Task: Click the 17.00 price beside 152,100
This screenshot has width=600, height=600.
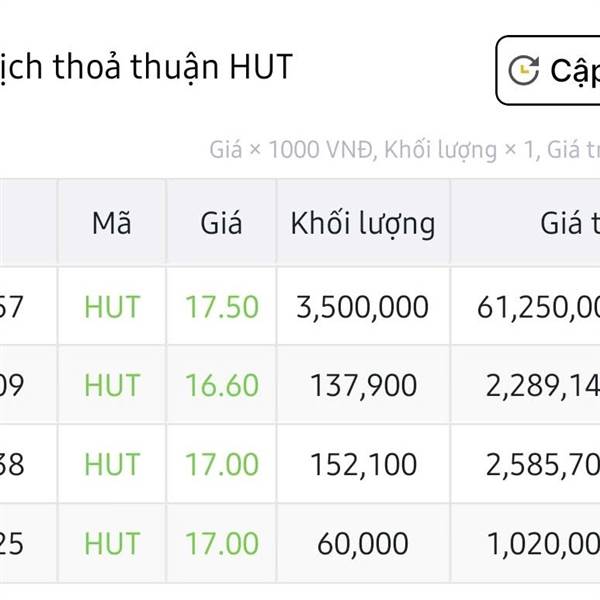Action: coord(221,464)
